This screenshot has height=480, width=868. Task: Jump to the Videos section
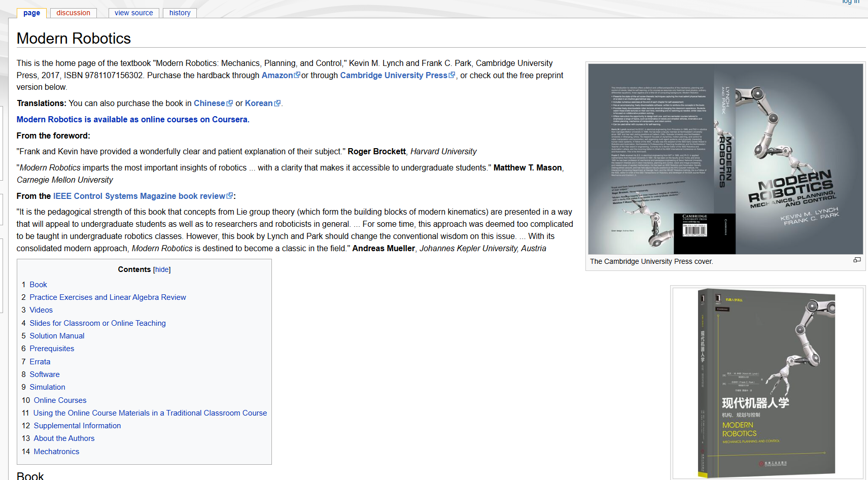(x=41, y=310)
